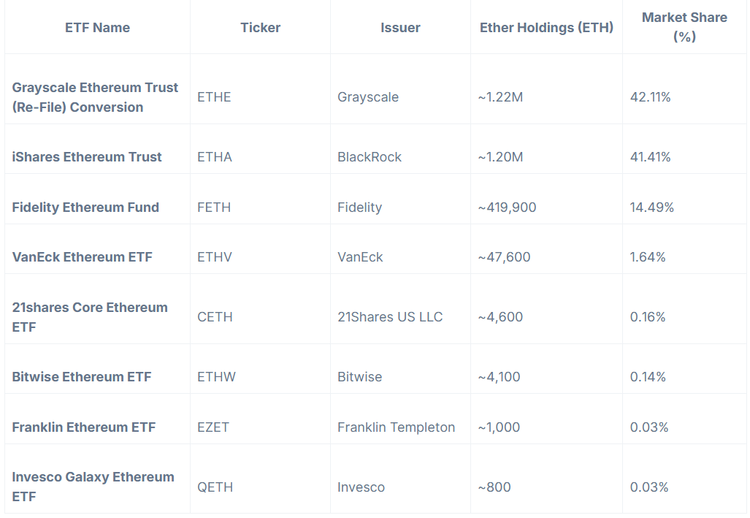
Task: Click the iShares Ethereum Trust name
Action: (87, 157)
